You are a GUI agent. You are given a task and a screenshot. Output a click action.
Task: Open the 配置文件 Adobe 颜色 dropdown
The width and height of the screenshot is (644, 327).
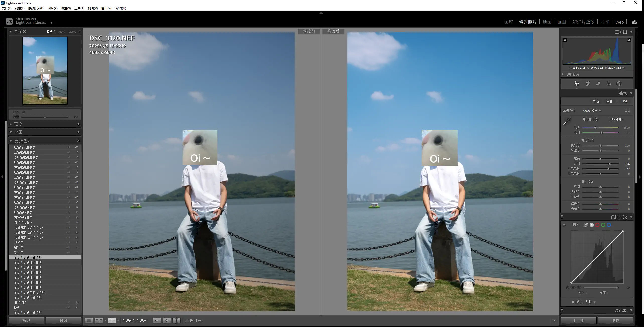click(592, 111)
